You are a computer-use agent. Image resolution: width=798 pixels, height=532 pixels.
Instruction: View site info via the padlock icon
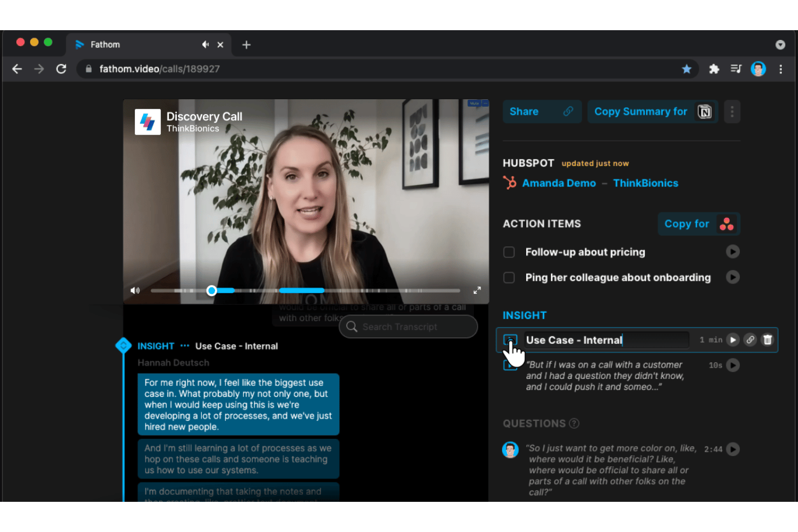[x=88, y=69]
